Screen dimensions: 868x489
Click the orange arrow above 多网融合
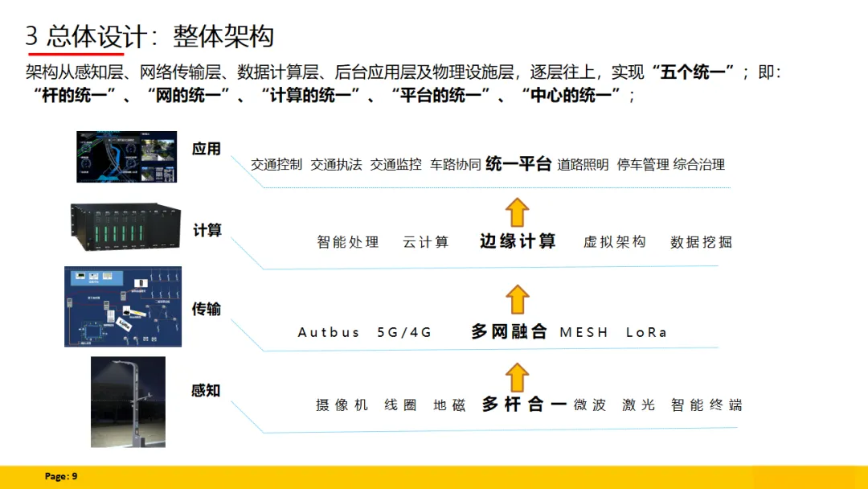click(518, 300)
